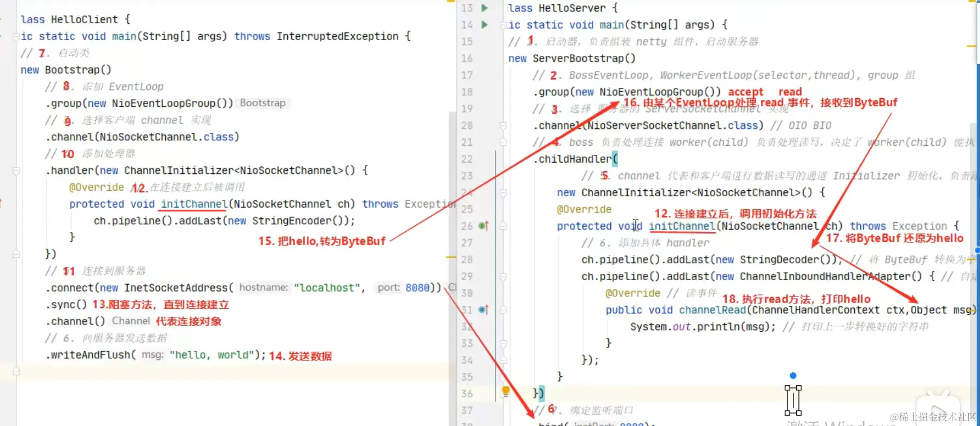Collapse channelRead method fold marker line 31
The width and height of the screenshot is (980, 426).
pyautogui.click(x=504, y=310)
